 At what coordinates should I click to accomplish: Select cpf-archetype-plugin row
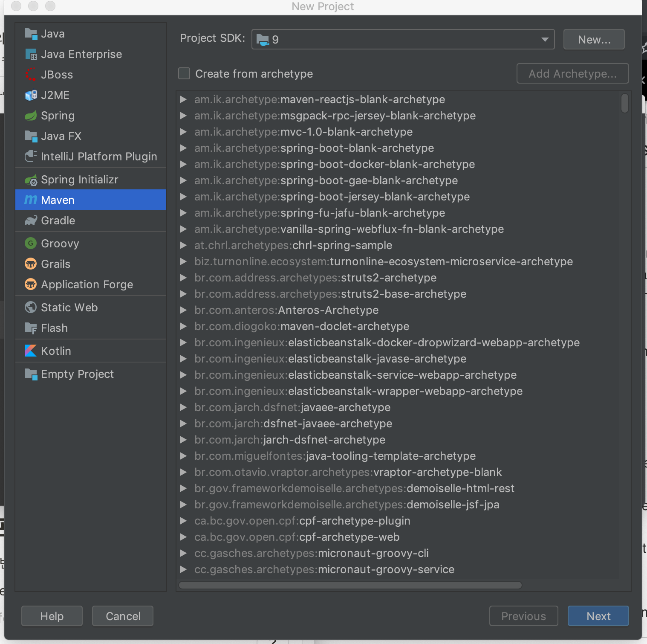pos(399,521)
